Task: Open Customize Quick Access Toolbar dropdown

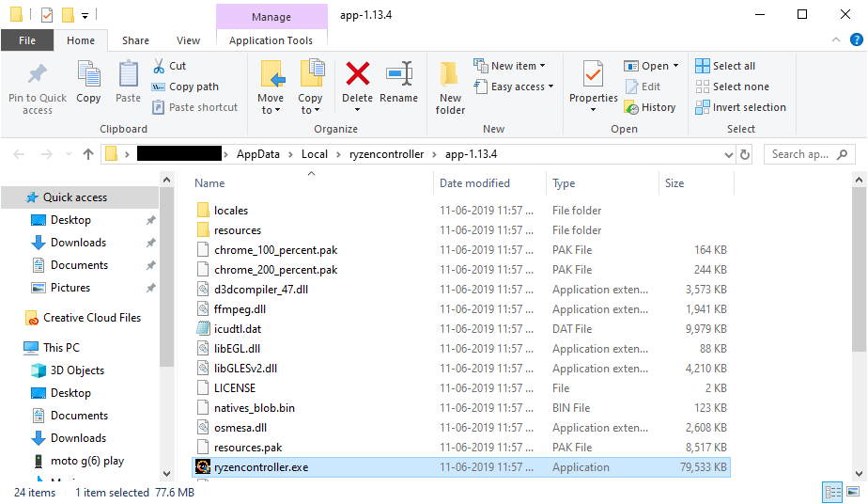Action: click(x=85, y=15)
